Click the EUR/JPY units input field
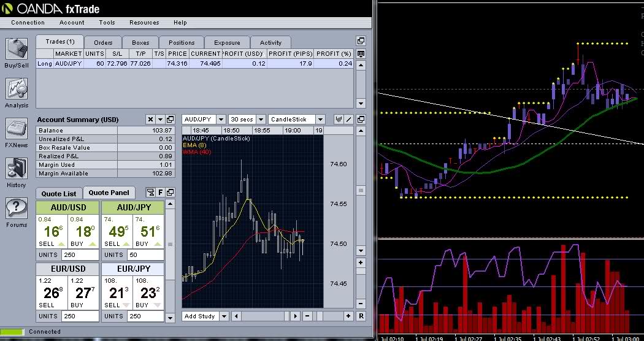644x341 pixels. [x=145, y=316]
